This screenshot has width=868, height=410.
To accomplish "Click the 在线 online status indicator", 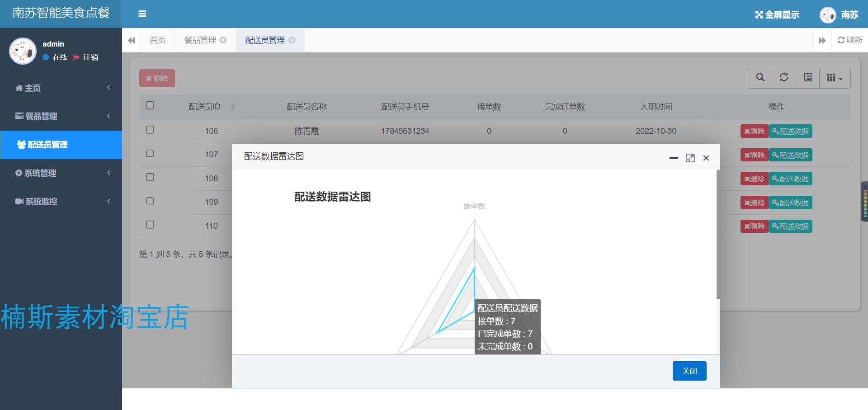I will [x=55, y=57].
